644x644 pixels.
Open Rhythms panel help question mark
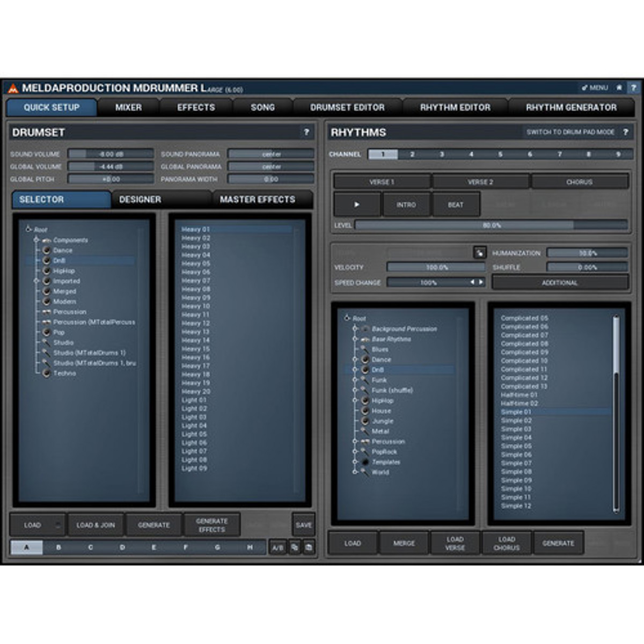[626, 132]
